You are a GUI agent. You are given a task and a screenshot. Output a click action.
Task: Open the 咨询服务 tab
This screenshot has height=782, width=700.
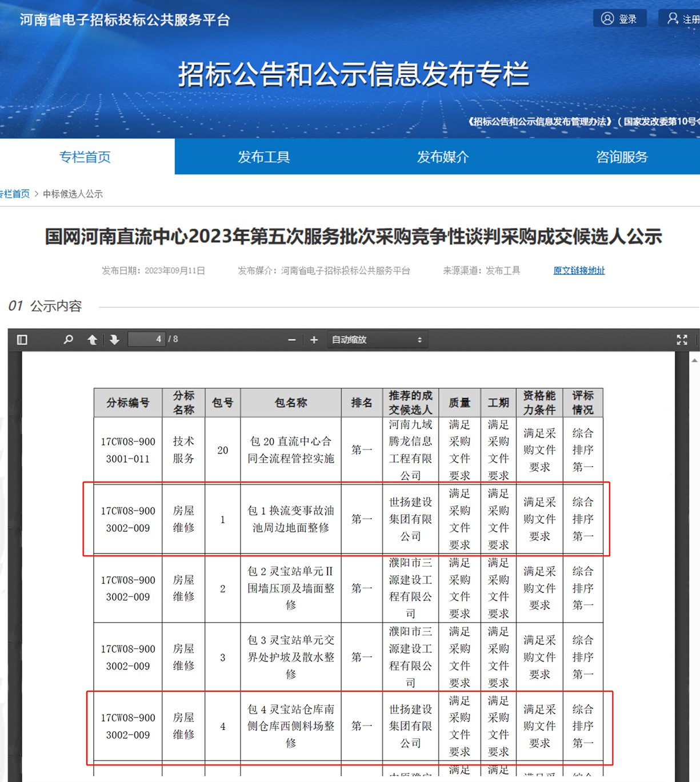tap(621, 157)
